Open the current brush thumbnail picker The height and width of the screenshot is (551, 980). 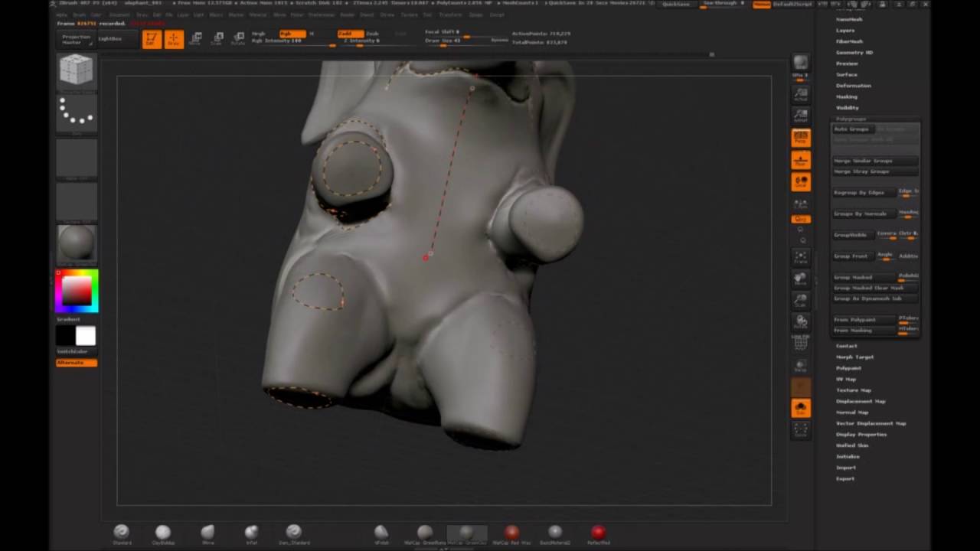point(77,71)
